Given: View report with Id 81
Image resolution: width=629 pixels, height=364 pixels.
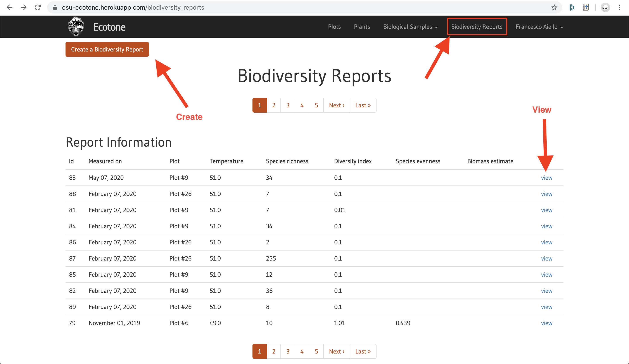Looking at the screenshot, I should coord(547,210).
